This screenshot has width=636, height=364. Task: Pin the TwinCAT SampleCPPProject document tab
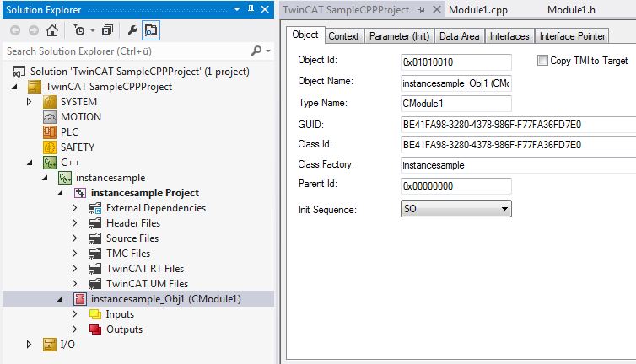(422, 10)
